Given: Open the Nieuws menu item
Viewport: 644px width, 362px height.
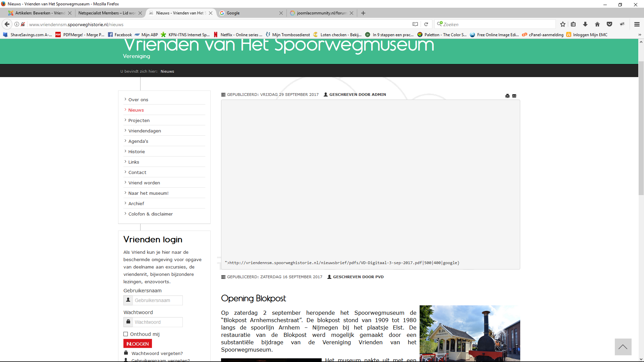Looking at the screenshot, I should (x=136, y=110).
